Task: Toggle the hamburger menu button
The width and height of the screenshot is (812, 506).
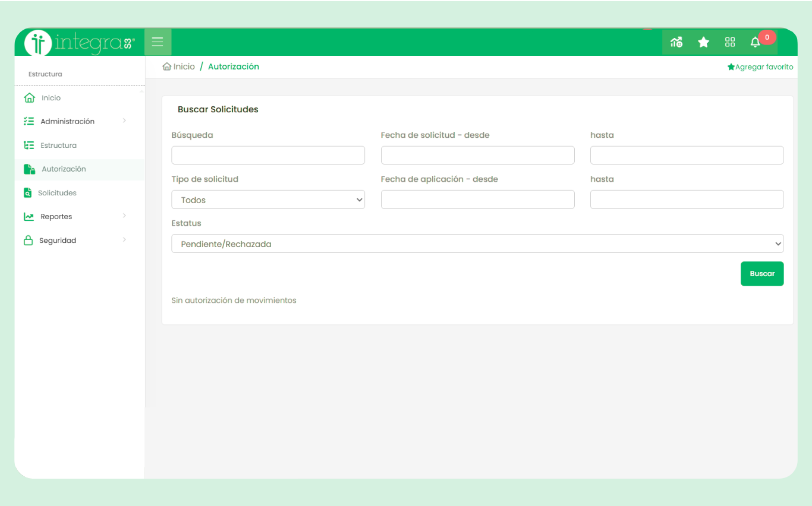Action: (158, 42)
